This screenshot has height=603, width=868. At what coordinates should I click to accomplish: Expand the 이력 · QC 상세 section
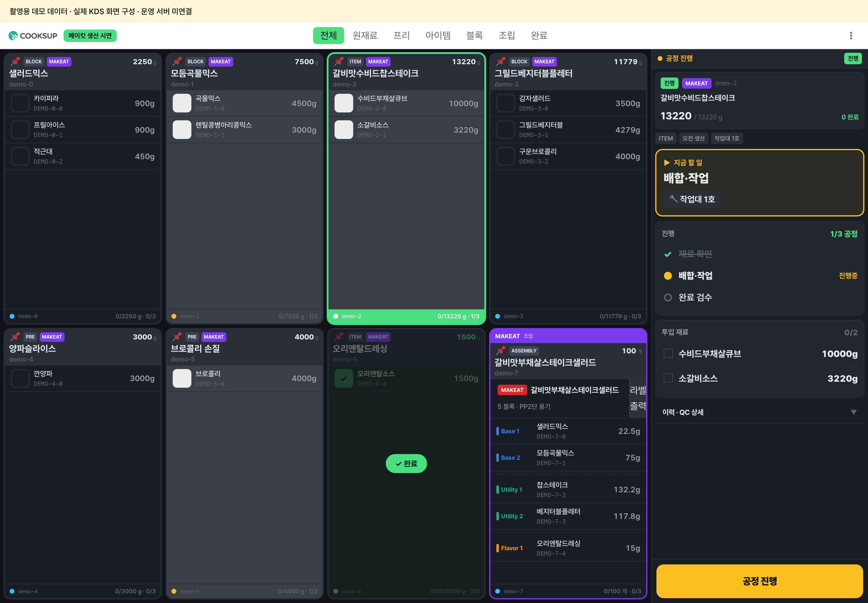pyautogui.click(x=759, y=412)
